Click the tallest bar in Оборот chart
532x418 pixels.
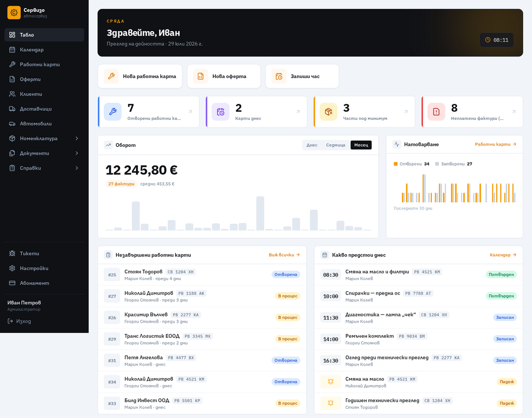[260, 213]
